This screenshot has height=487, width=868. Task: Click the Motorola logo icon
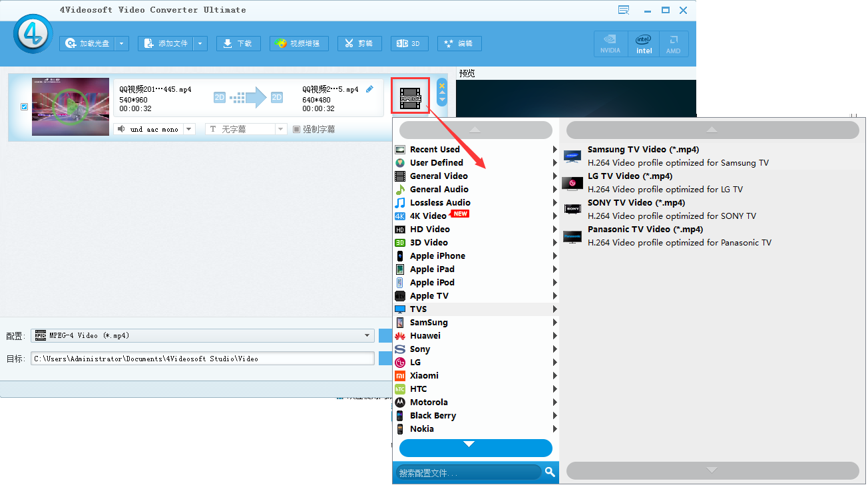(400, 403)
